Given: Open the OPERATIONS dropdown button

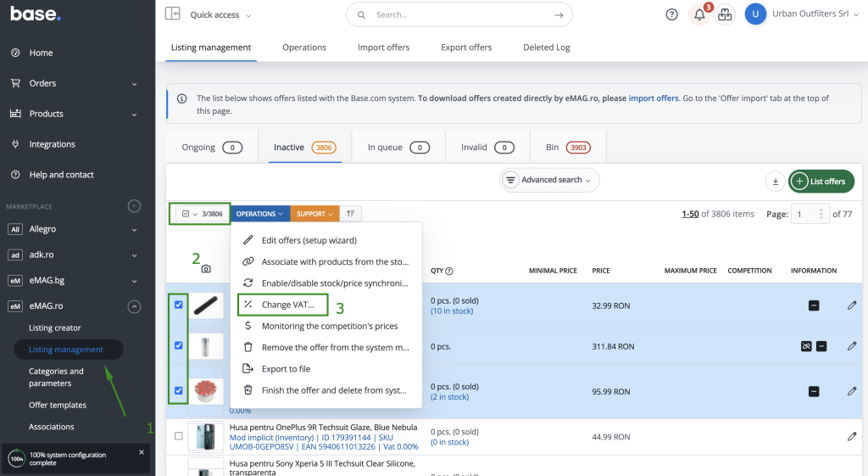Looking at the screenshot, I should pyautogui.click(x=259, y=213).
